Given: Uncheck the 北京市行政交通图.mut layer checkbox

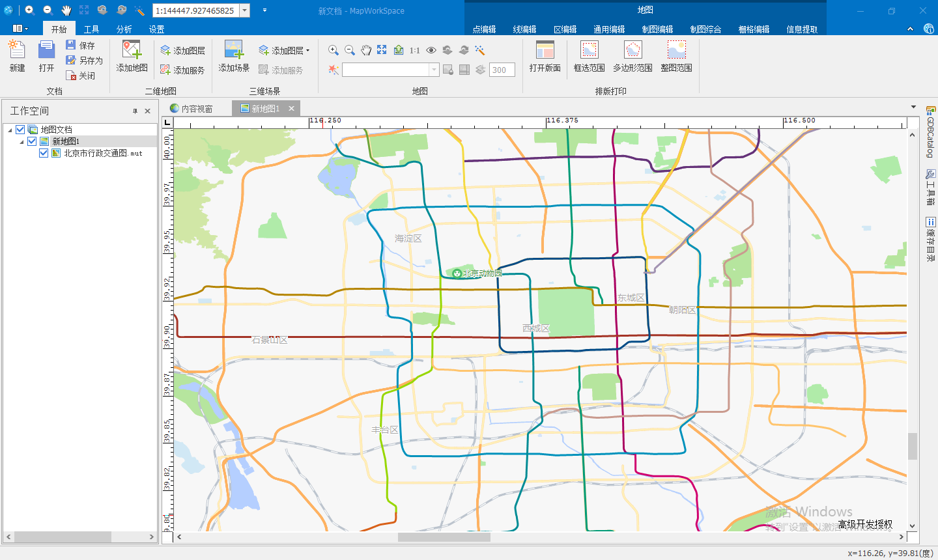Looking at the screenshot, I should tap(44, 153).
